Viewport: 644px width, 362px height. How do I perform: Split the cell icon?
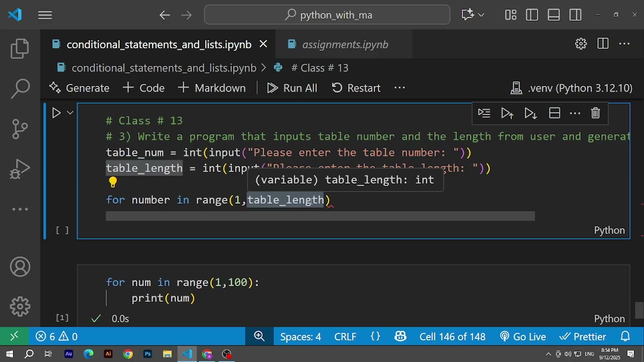(554, 114)
